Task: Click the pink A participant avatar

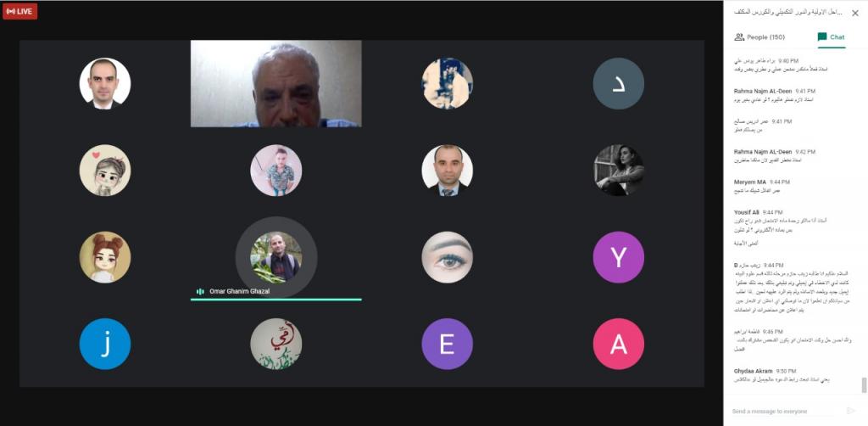Action: (618, 344)
